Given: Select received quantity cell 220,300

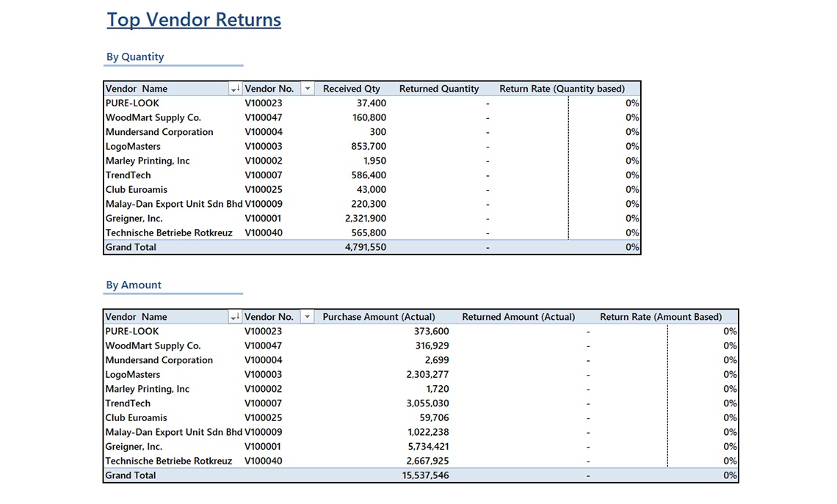Looking at the screenshot, I should coord(369,204).
